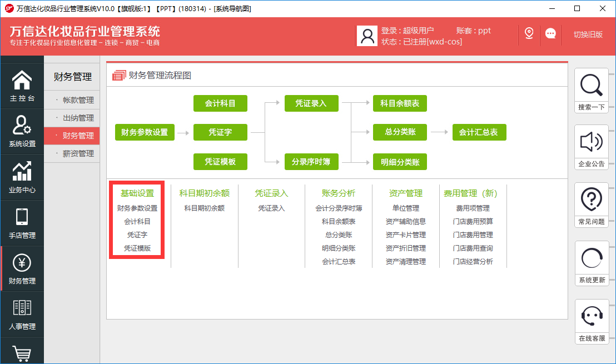Click the location pin icon in header
This screenshot has width=616, height=364.
pyautogui.click(x=529, y=33)
